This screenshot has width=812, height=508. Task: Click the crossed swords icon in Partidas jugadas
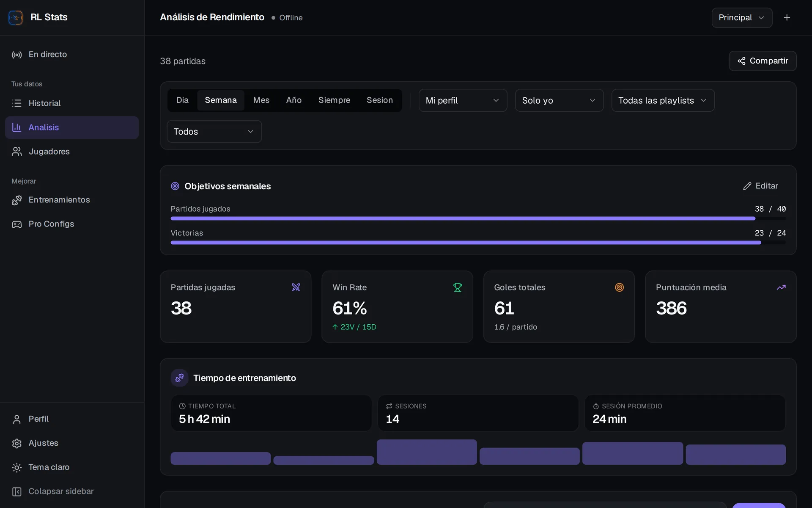pos(296,287)
